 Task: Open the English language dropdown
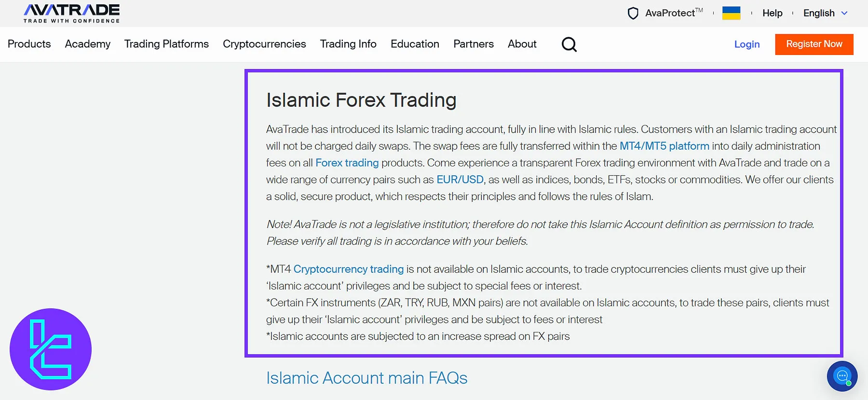(824, 13)
